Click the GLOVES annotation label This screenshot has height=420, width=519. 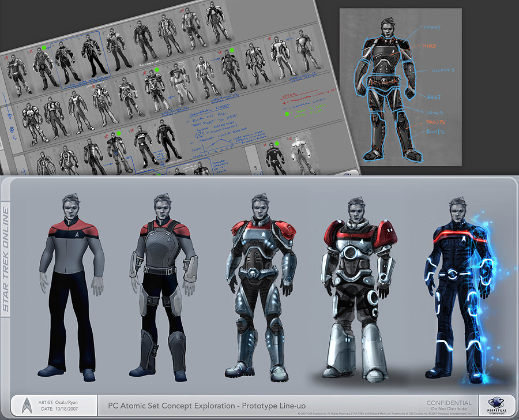(x=443, y=70)
